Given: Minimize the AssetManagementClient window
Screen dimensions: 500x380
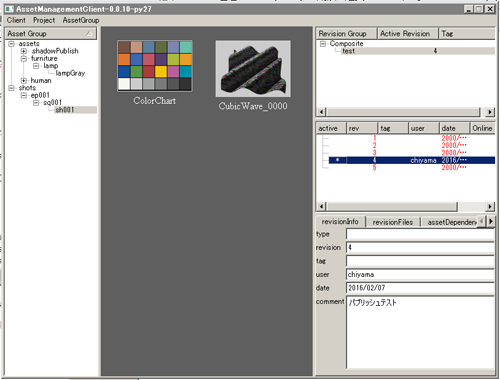Looking at the screenshot, I should click(469, 9).
